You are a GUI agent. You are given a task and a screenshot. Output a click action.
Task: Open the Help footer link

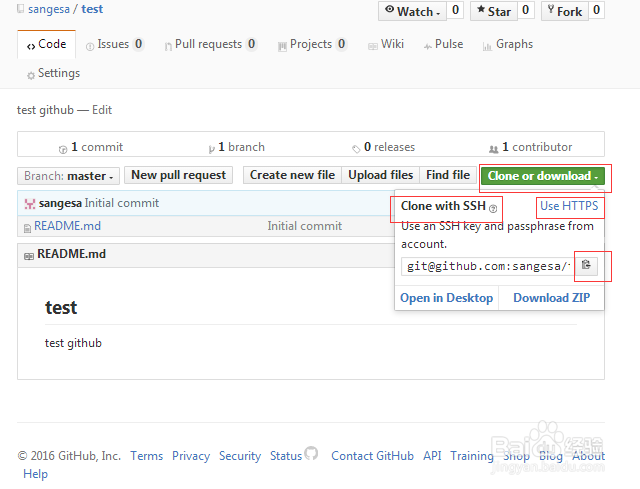(x=36, y=474)
